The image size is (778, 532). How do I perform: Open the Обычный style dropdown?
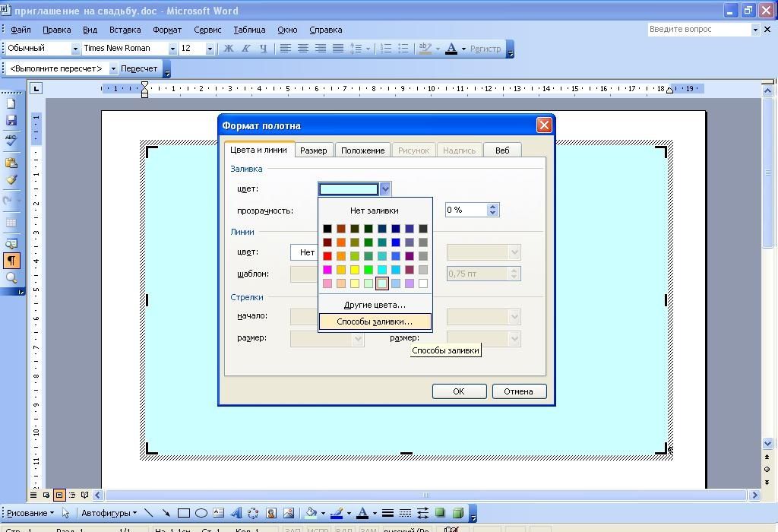[x=74, y=49]
